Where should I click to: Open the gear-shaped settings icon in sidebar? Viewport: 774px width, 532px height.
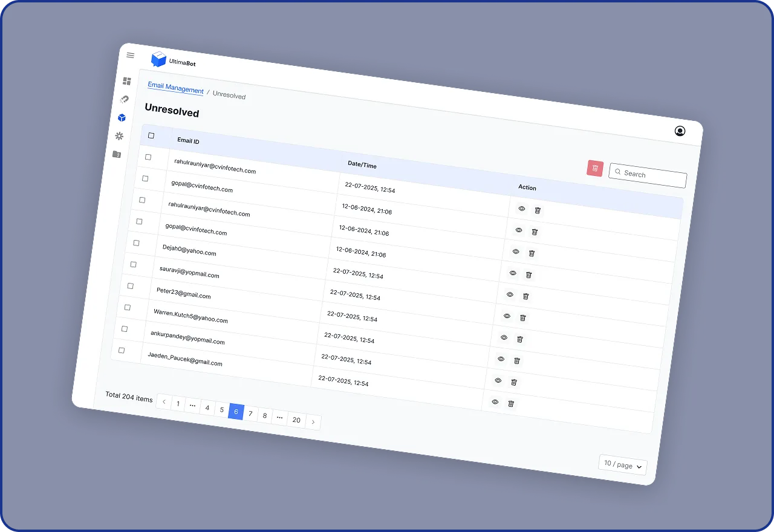click(119, 136)
